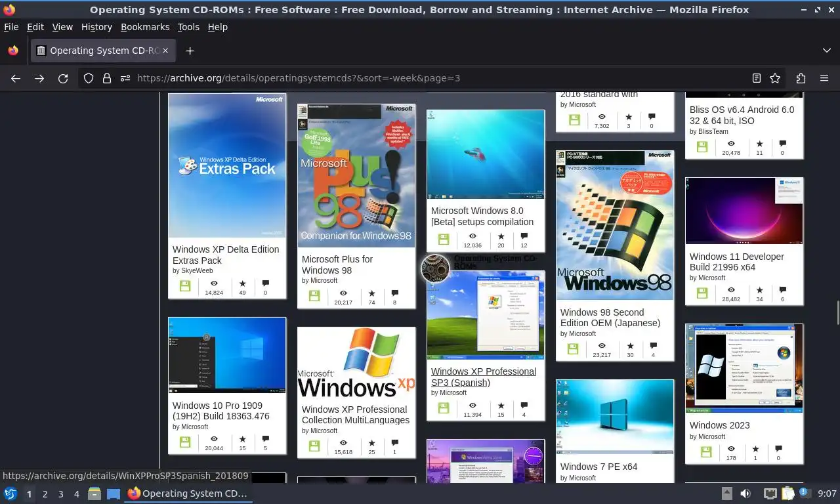Click views eye icon on Windows 11 Developer card
Image resolution: width=840 pixels, height=504 pixels.
tap(730, 290)
